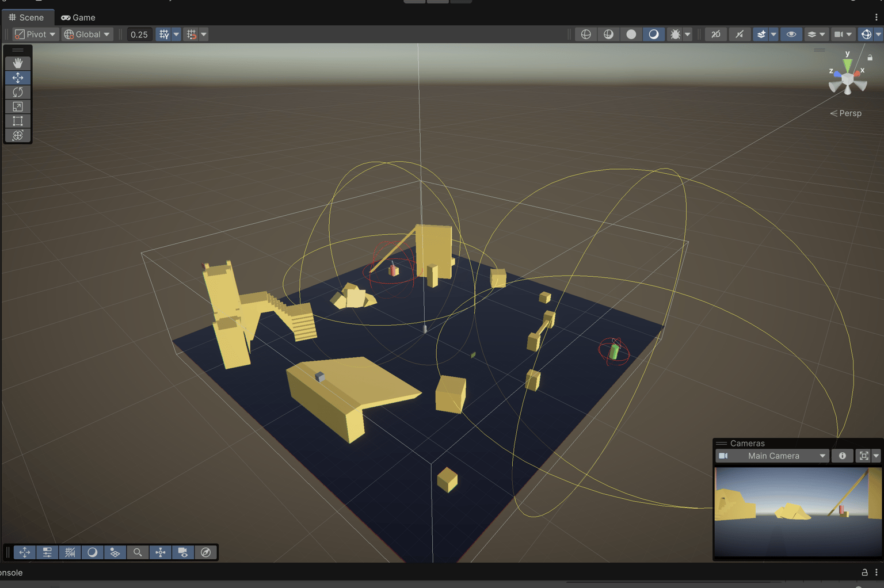Toggle hidden objects visibility eye
Viewport: 884px width, 588px height.
pyautogui.click(x=791, y=35)
